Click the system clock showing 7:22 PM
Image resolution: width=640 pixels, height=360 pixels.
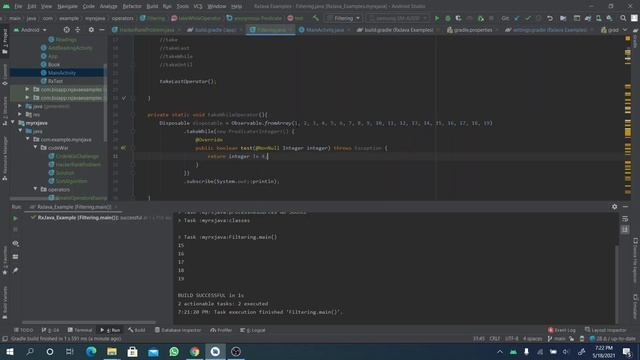pyautogui.click(x=604, y=351)
